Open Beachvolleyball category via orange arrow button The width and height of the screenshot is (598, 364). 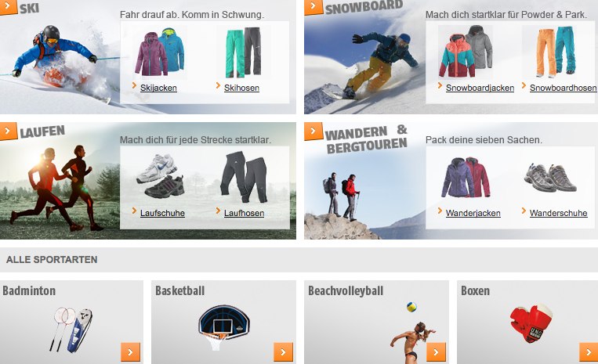pyautogui.click(x=436, y=351)
